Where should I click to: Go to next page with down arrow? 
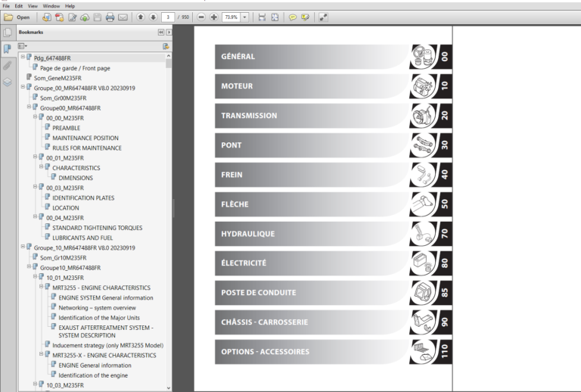tap(153, 17)
